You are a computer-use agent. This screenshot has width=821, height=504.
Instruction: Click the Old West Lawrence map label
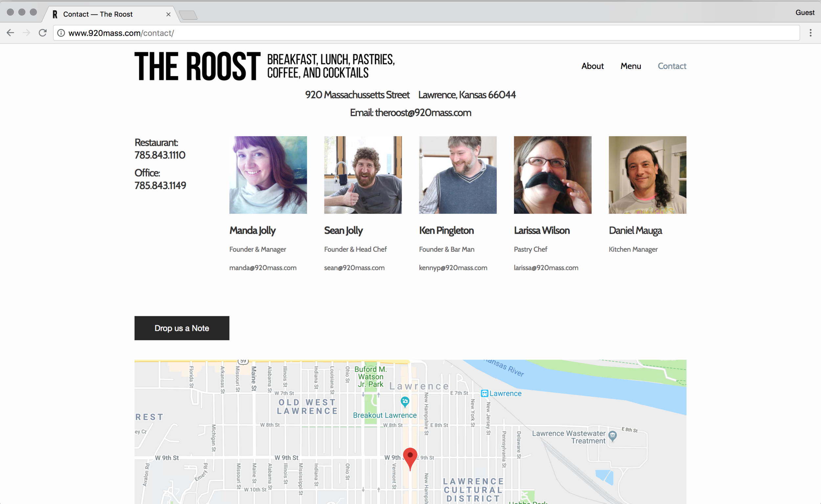pos(307,407)
